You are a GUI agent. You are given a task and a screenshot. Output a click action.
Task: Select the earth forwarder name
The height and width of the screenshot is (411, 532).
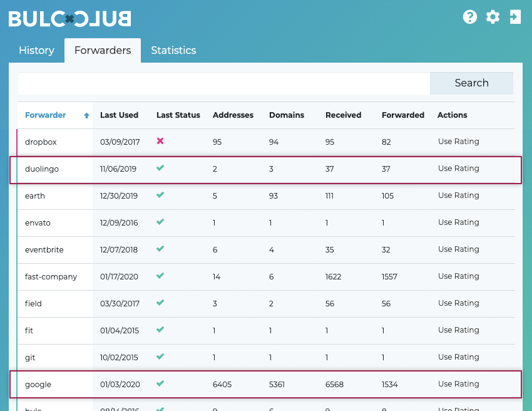click(35, 196)
